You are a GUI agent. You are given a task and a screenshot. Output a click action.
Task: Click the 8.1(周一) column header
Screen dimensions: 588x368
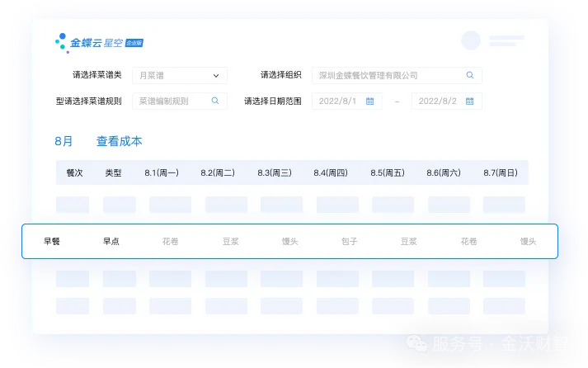[162, 173]
